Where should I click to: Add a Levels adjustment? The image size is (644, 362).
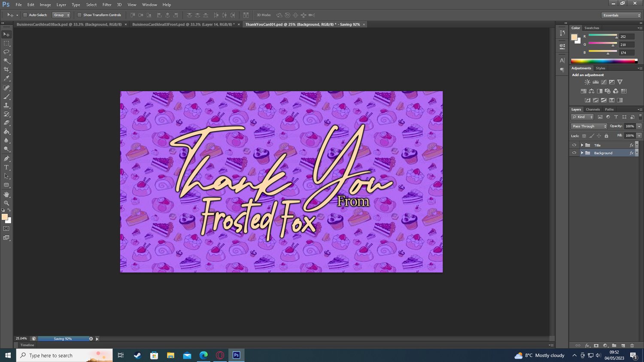point(595,82)
